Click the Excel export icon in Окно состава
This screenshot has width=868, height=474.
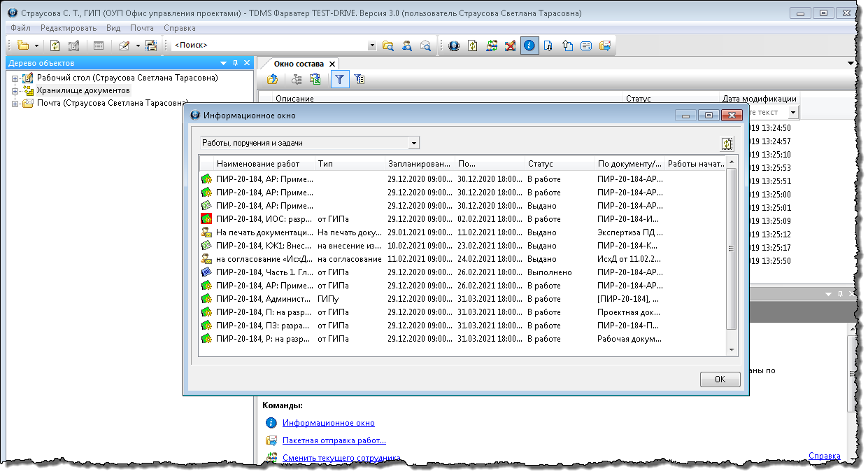tap(315, 80)
